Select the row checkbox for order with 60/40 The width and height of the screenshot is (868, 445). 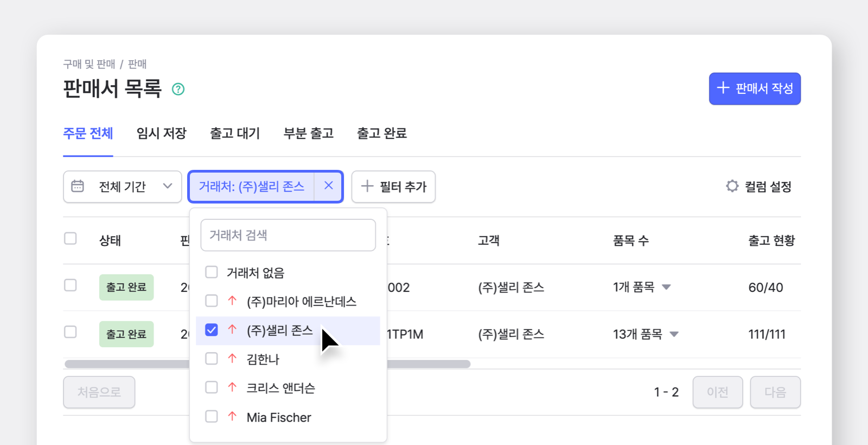click(x=71, y=285)
